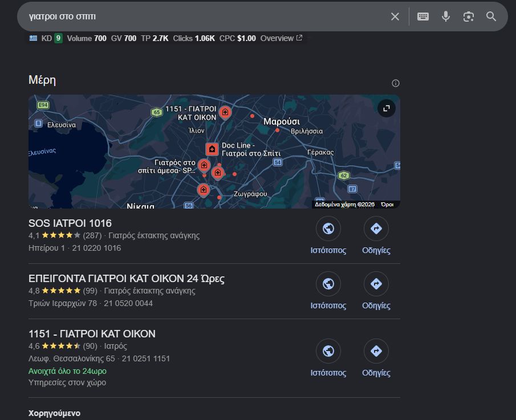
Task: Click the E94 road badge on the map
Action: (x=43, y=105)
